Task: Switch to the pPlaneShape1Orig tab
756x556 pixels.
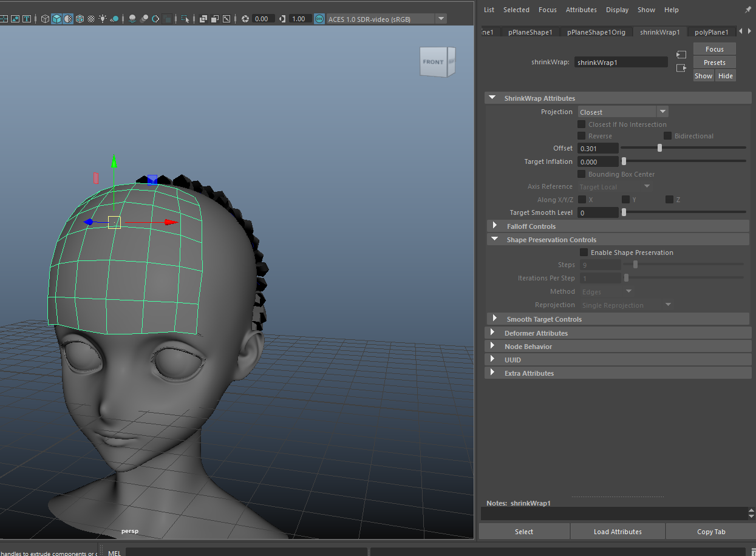Action: (596, 32)
